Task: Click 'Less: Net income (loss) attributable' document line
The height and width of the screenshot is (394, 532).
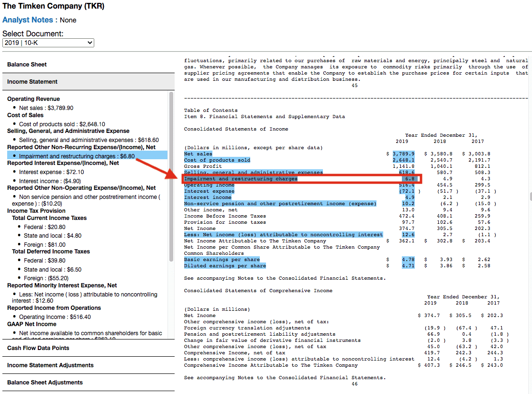Action: pyautogui.click(x=283, y=235)
